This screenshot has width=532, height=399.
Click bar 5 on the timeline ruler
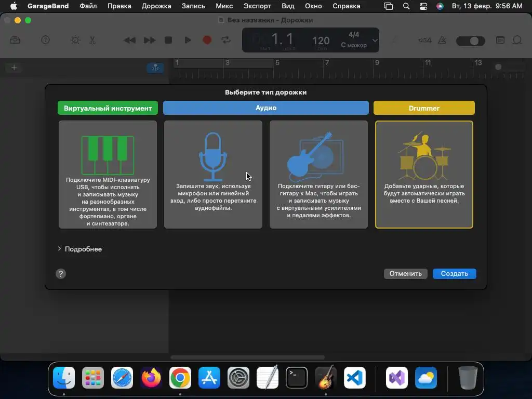[x=277, y=63]
